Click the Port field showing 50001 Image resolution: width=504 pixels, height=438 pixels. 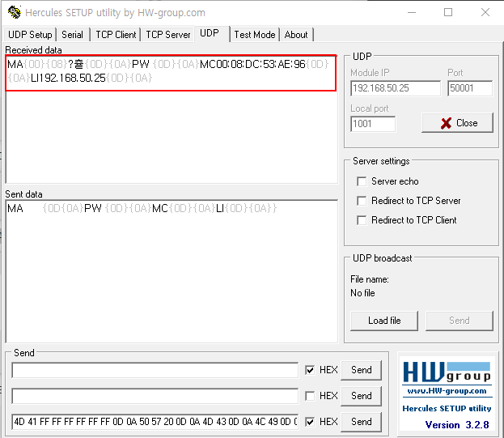(x=470, y=88)
